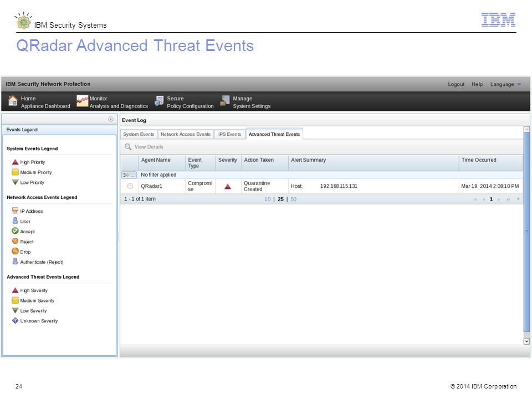Show 10 items per page
The height and width of the screenshot is (399, 532).
(267, 199)
